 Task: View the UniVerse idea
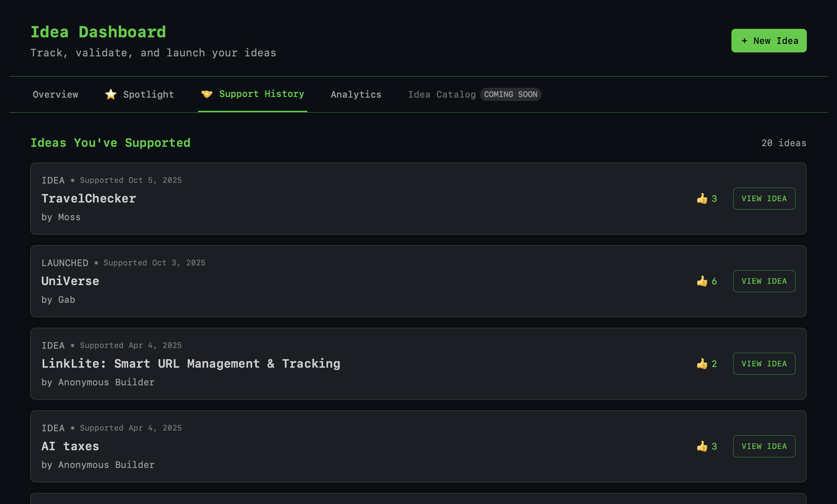764,281
